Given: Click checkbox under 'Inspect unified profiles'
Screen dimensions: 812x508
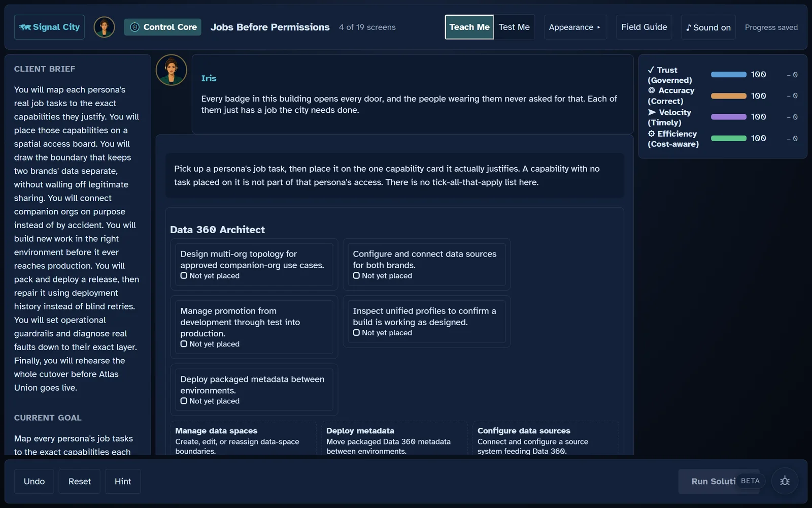Looking at the screenshot, I should click(356, 333).
